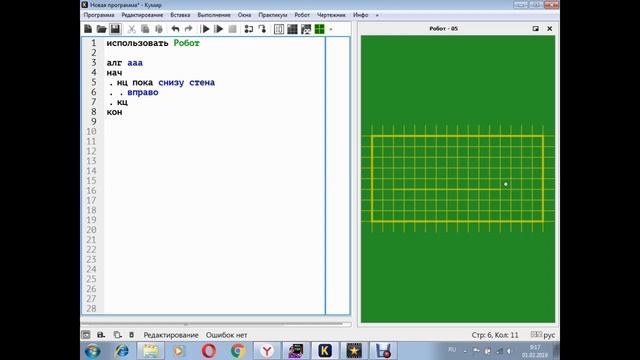Open the Окна menu

point(244,15)
